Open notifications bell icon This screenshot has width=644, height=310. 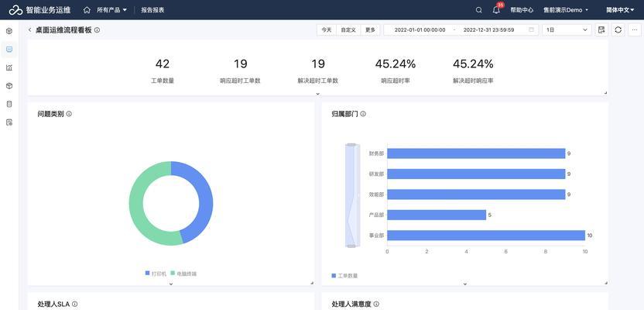(496, 10)
